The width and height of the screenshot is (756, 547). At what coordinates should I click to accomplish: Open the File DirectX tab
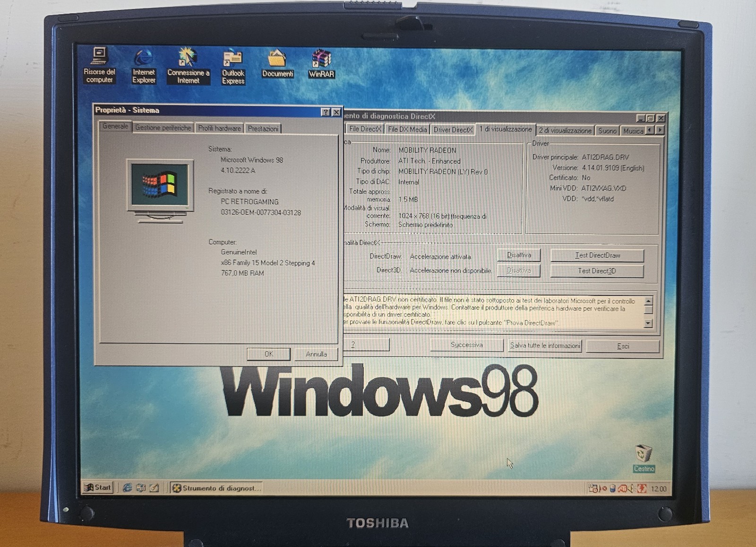pyautogui.click(x=365, y=129)
